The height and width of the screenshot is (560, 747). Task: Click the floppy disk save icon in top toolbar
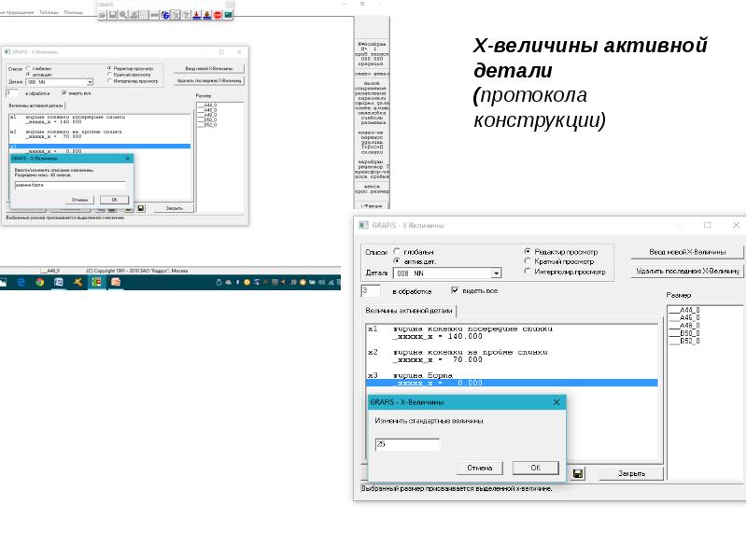click(x=113, y=15)
